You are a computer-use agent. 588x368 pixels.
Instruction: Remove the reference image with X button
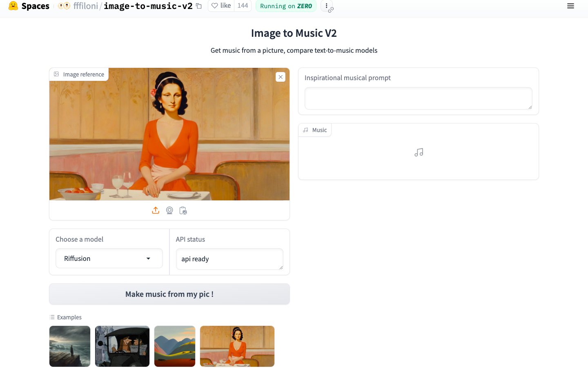click(x=281, y=77)
